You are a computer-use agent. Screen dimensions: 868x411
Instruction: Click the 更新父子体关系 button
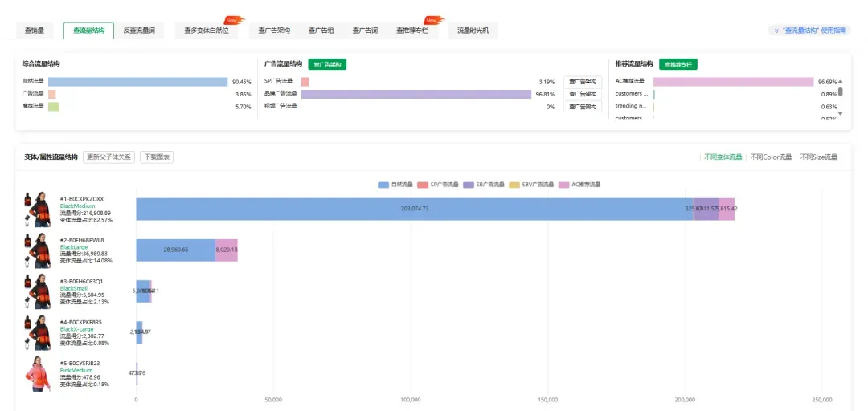pos(109,157)
